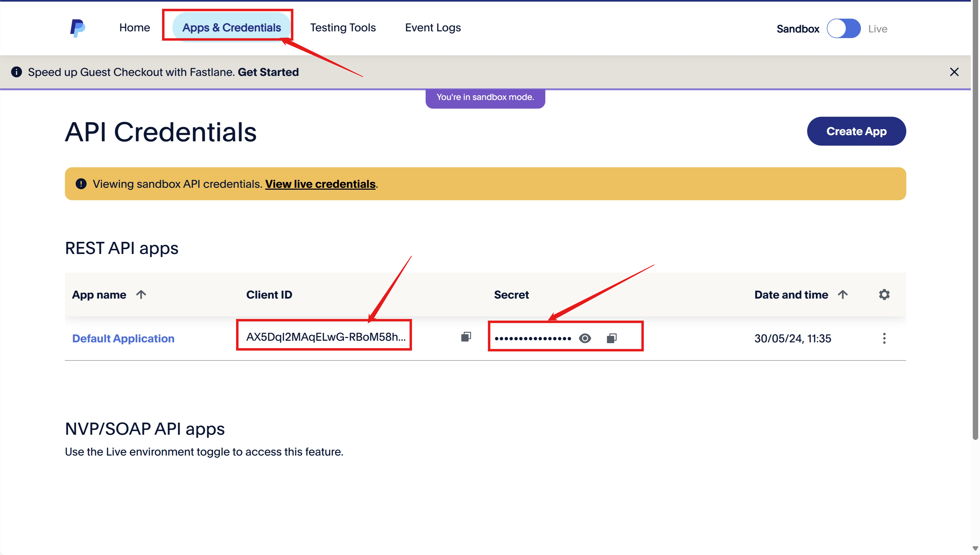Toggle Sandbox to Live environment
980x555 pixels.
(x=844, y=29)
